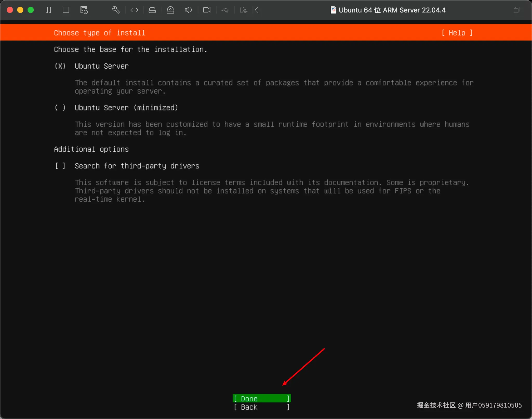Open the snapshots icon with clock
Viewport: 532px width, 419px height.
(84, 10)
